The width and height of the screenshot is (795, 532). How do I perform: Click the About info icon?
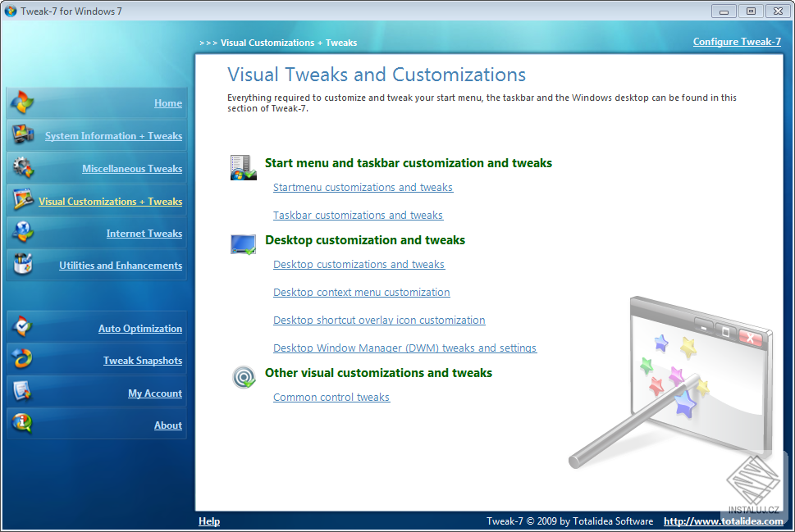click(22, 424)
